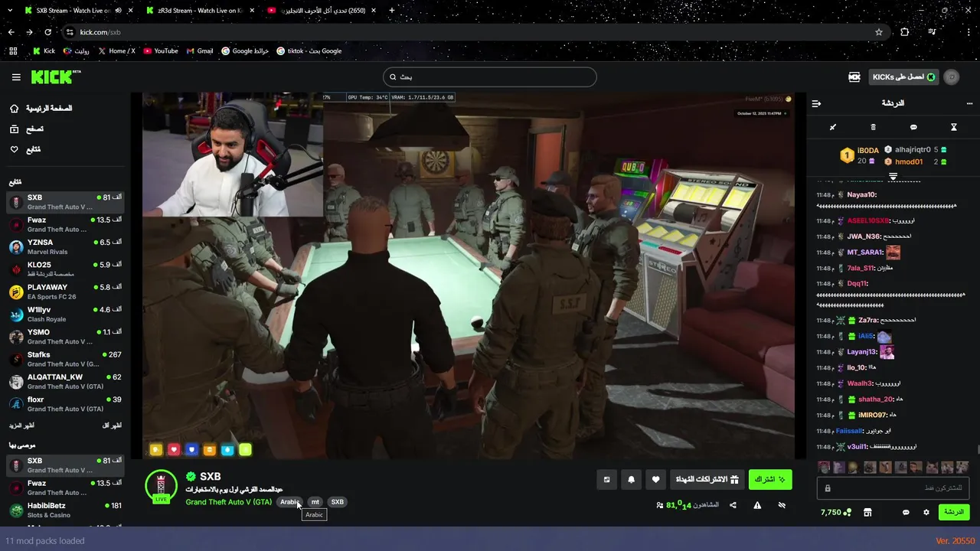Share the stream using the share icon
This screenshot has width=980, height=551.
point(733,505)
